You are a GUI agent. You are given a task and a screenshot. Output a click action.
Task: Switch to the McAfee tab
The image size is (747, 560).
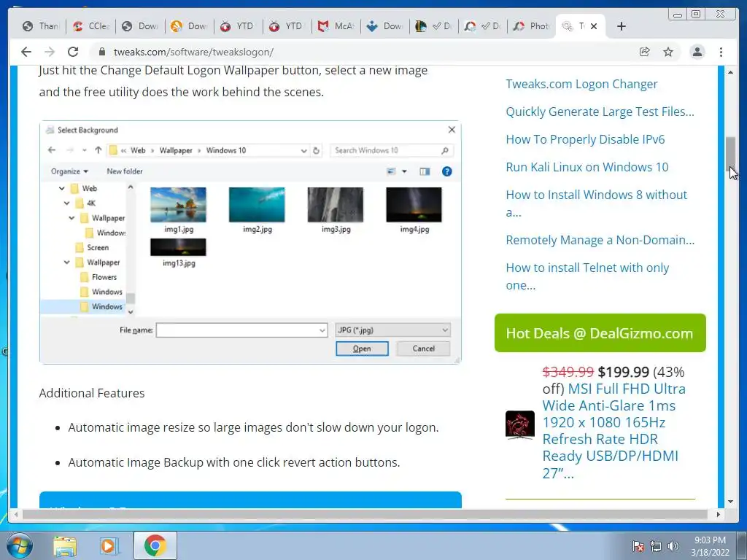point(336,26)
